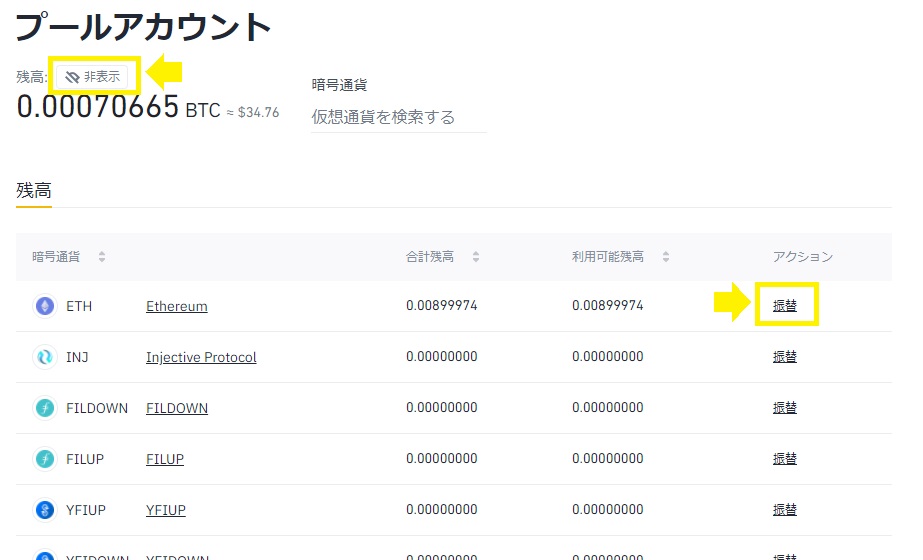This screenshot has height=560, width=923.
Task: Click the ETH coin icon
Action: click(x=45, y=306)
